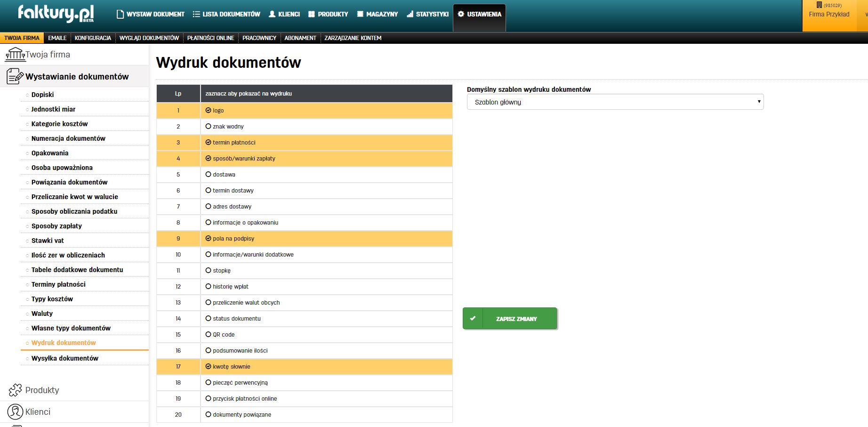Viewport: 868px width, 427px height.
Task: Click the Zapisz zmiany button
Action: pos(510,319)
